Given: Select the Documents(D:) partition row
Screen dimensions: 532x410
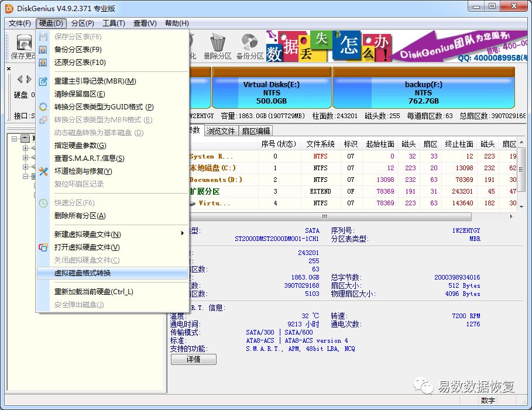Looking at the screenshot, I should coord(353,180).
